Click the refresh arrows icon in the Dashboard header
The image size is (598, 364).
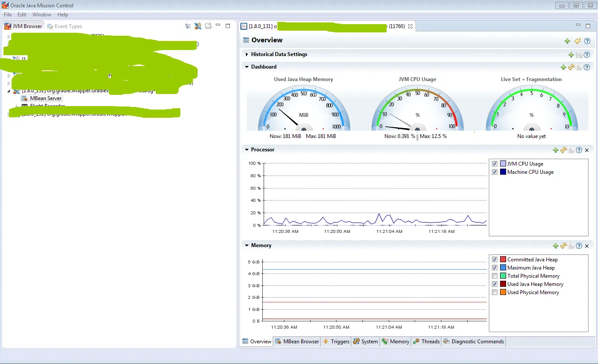[x=571, y=67]
